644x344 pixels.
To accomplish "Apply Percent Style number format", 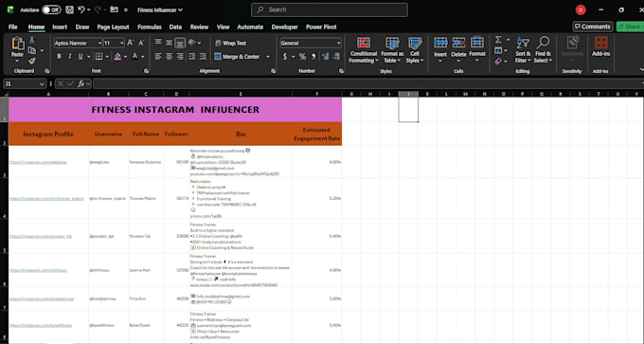I will point(303,57).
